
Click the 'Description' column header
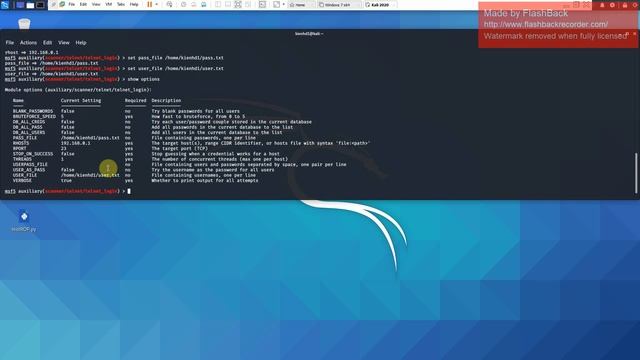click(x=166, y=100)
